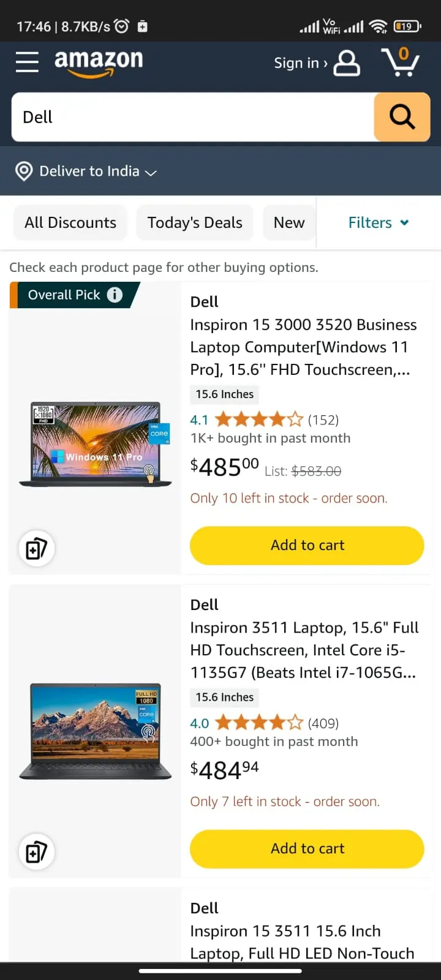This screenshot has height=980, width=441.
Task: Tap the Amazon logo
Action: 99,62
